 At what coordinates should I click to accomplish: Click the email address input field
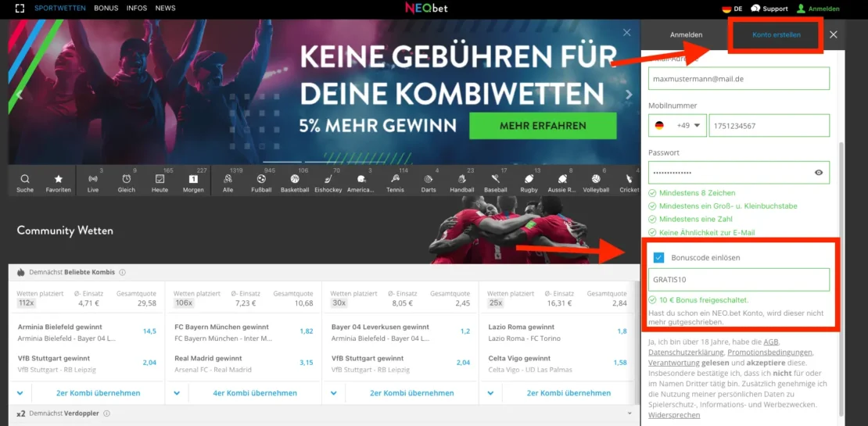[x=739, y=79]
